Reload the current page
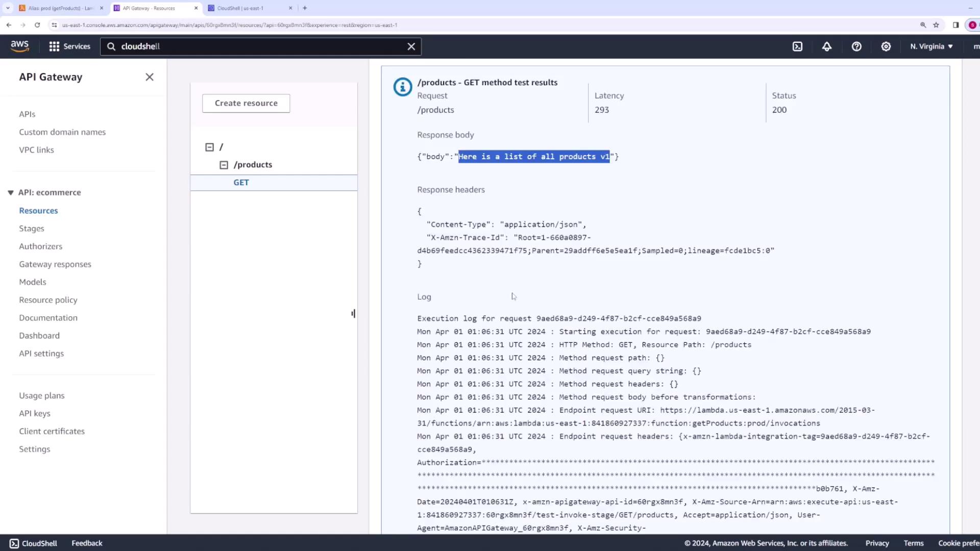This screenshot has height=551, width=980. click(x=37, y=24)
